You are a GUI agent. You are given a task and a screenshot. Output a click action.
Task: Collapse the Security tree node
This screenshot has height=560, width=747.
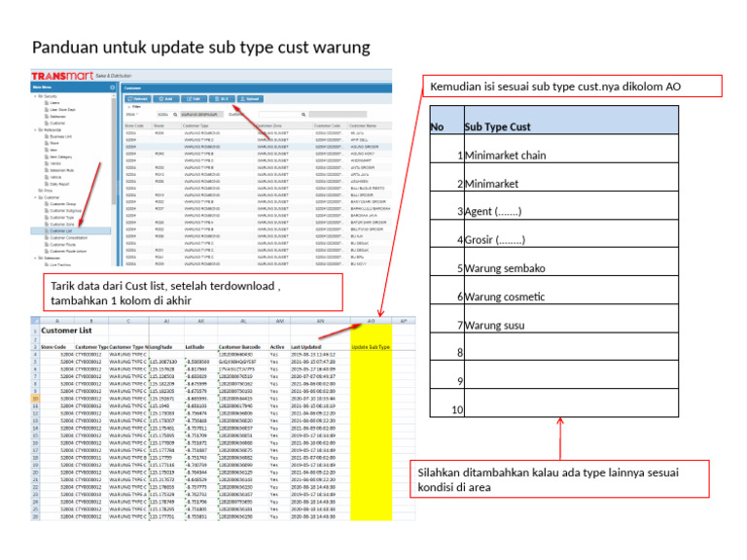tap(35, 96)
